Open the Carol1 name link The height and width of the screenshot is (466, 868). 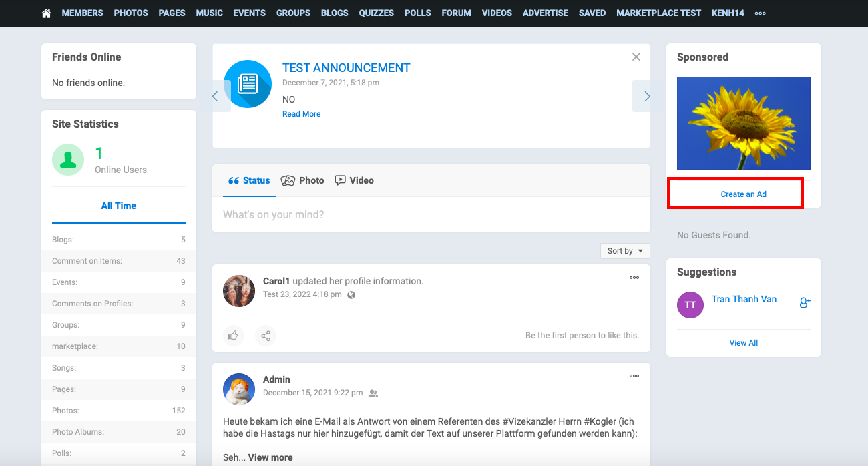(276, 281)
